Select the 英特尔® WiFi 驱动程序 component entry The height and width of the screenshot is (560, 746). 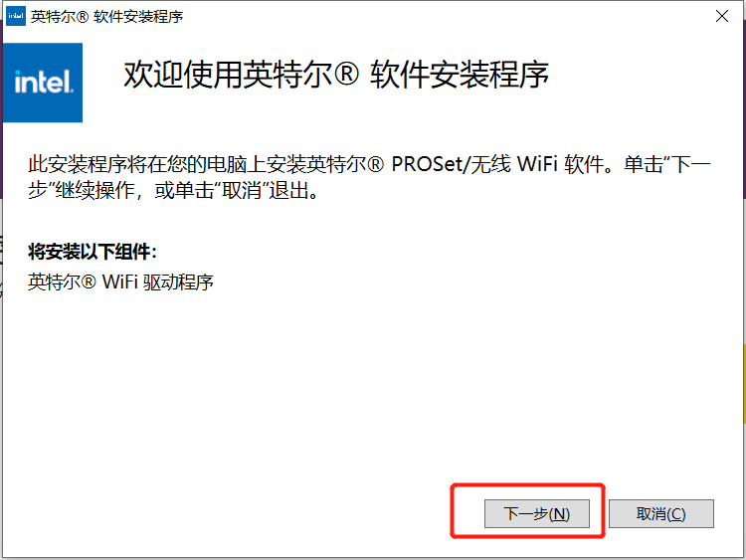point(120,282)
